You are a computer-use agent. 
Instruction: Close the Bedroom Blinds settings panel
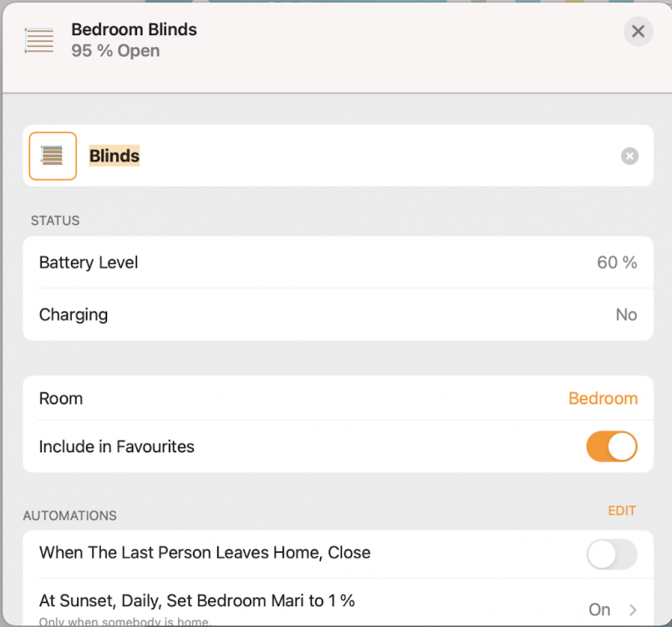638,32
